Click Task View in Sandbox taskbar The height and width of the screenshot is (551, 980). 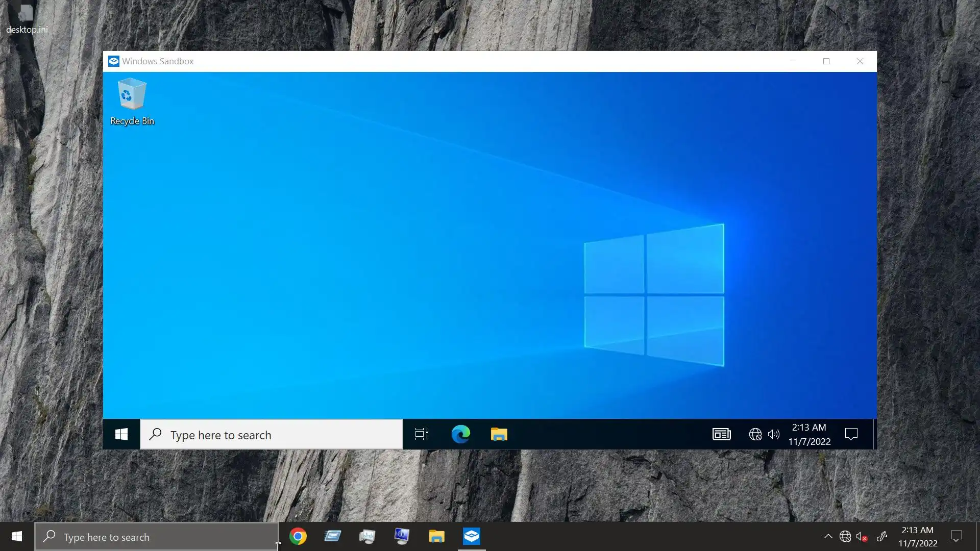[421, 434]
